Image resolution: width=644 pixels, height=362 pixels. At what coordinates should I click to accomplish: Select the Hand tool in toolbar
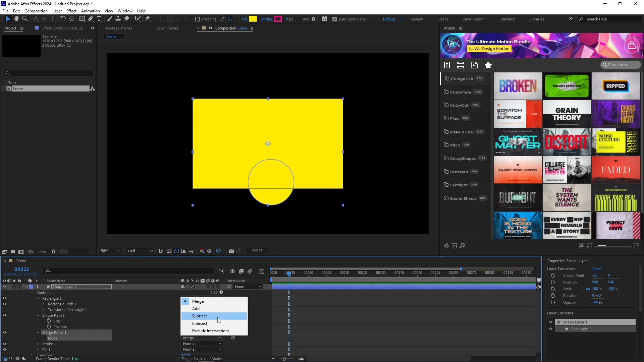point(16,19)
